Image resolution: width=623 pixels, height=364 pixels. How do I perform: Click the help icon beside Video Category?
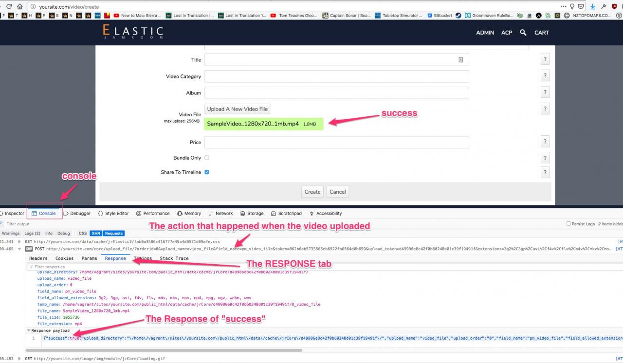(x=545, y=76)
